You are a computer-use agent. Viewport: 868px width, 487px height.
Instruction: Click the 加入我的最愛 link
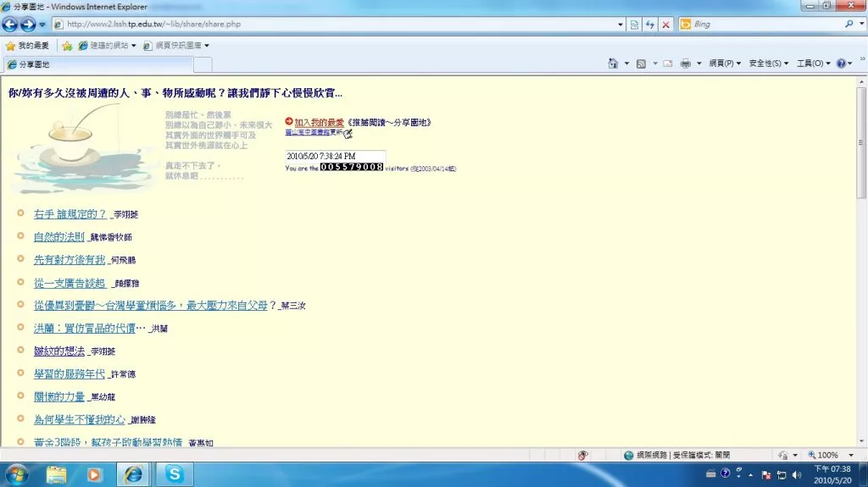point(319,122)
